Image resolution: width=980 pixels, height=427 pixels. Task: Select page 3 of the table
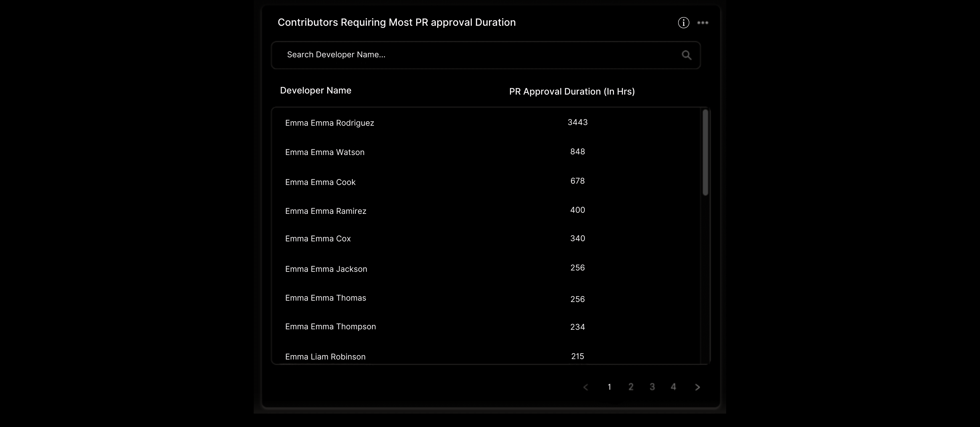[652, 387]
